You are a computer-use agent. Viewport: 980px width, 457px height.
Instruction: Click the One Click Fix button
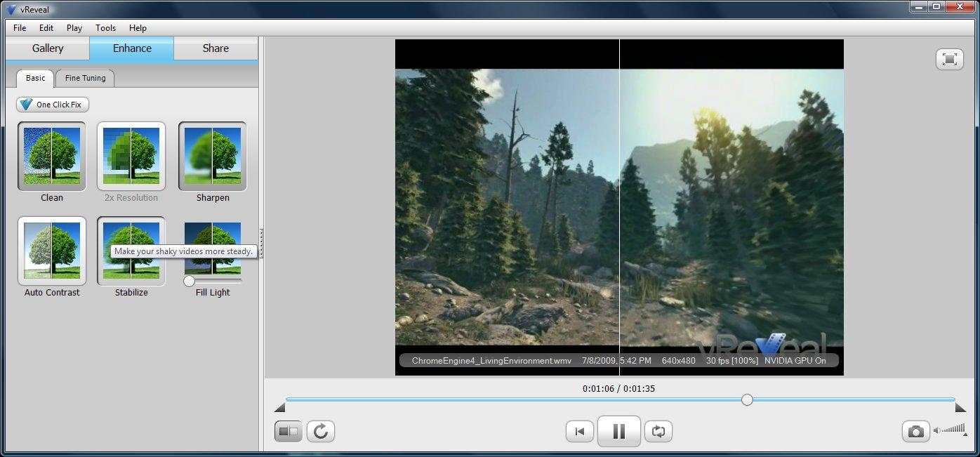53,105
